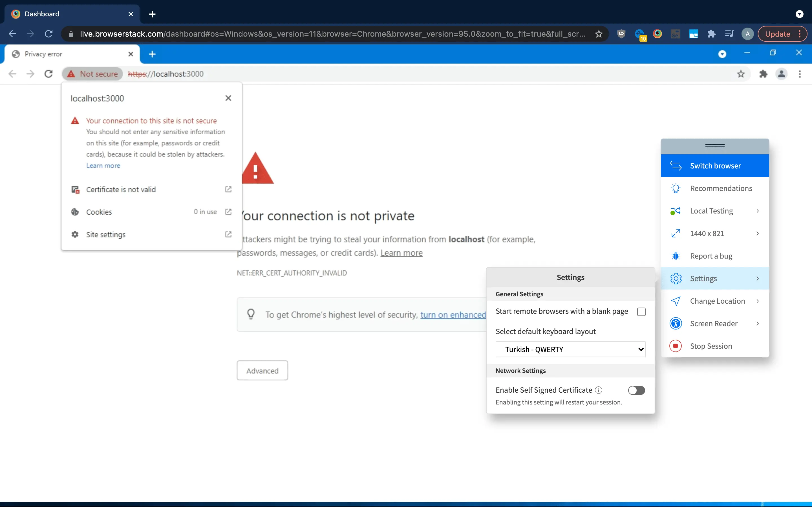The image size is (812, 507).
Task: Open the Turkish - QWERTY keyboard layout dropdown
Action: pos(570,349)
